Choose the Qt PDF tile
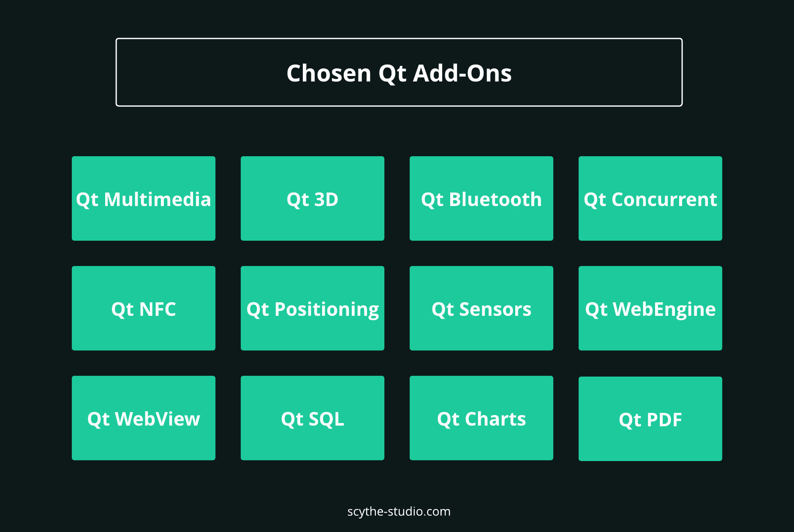This screenshot has height=532, width=794. click(x=650, y=419)
